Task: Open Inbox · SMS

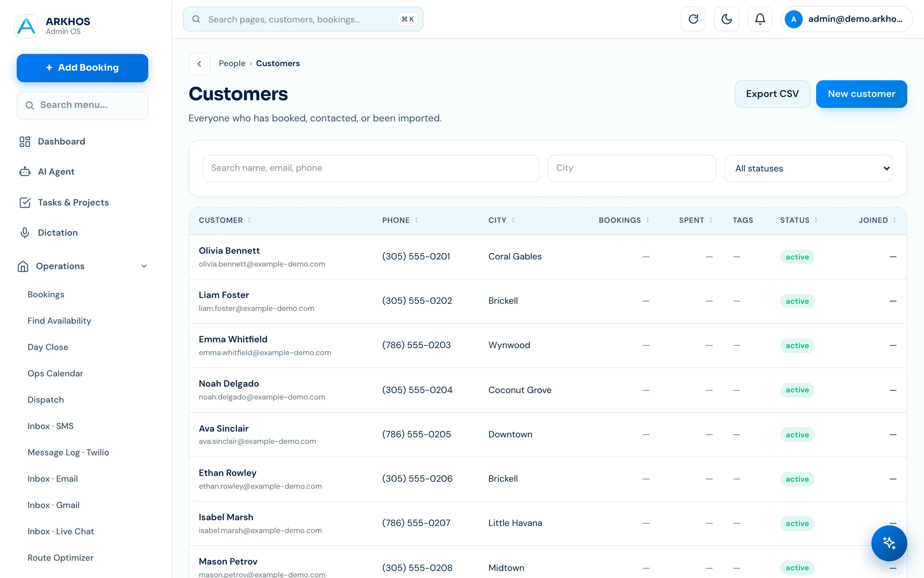Action: [x=50, y=426]
